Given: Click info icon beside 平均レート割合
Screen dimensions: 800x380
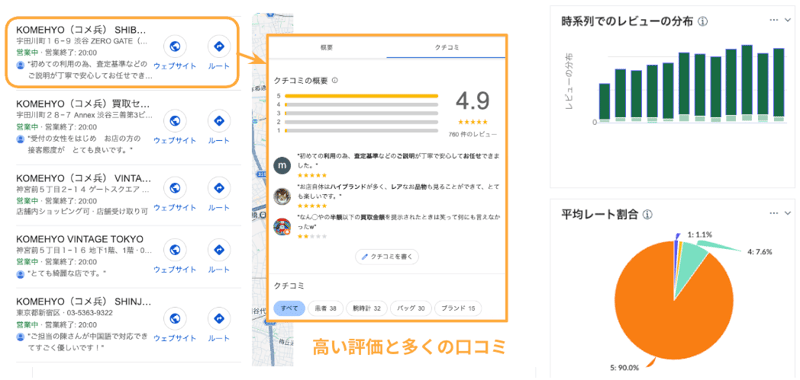Looking at the screenshot, I should [x=648, y=214].
